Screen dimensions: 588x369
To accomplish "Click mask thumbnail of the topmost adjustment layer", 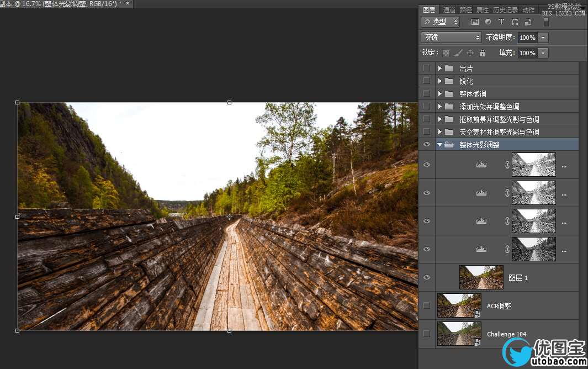I will tap(534, 165).
